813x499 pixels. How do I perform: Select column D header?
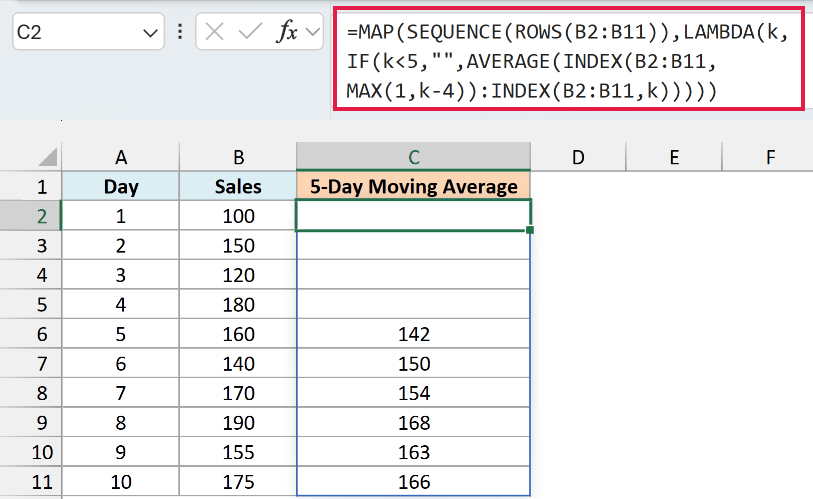click(578, 157)
